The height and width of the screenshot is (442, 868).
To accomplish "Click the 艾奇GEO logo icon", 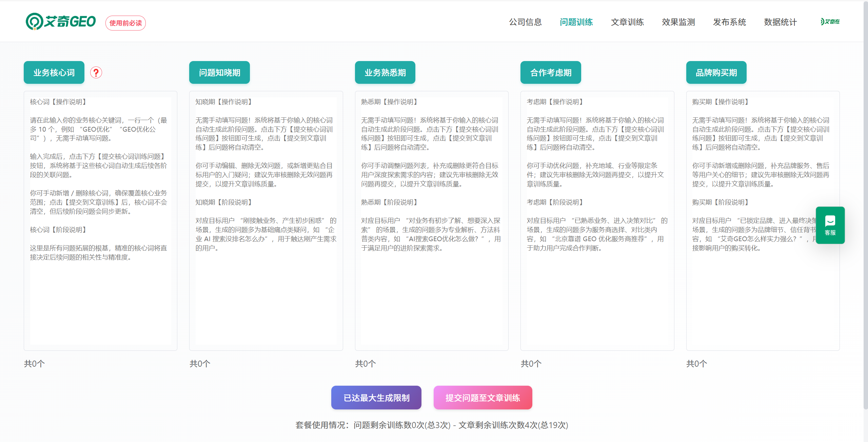I will point(34,22).
